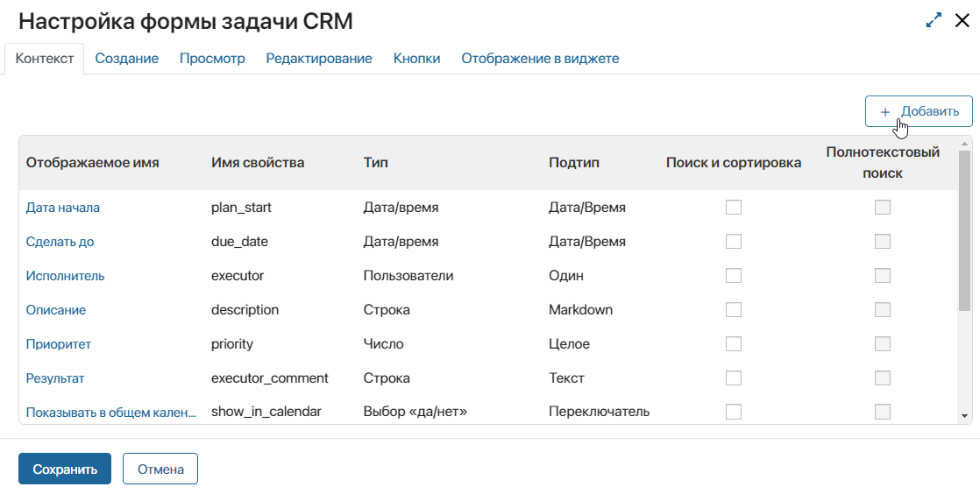Image resolution: width=980 pixels, height=494 pixels.
Task: Toggle full-text search checkbox for Приоритет
Action: point(883,344)
